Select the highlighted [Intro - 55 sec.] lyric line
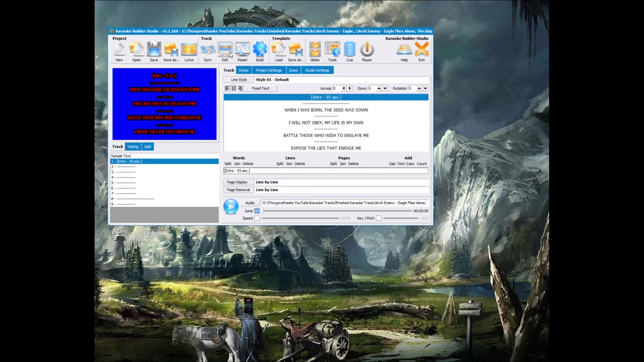644x362 pixels. (x=326, y=97)
